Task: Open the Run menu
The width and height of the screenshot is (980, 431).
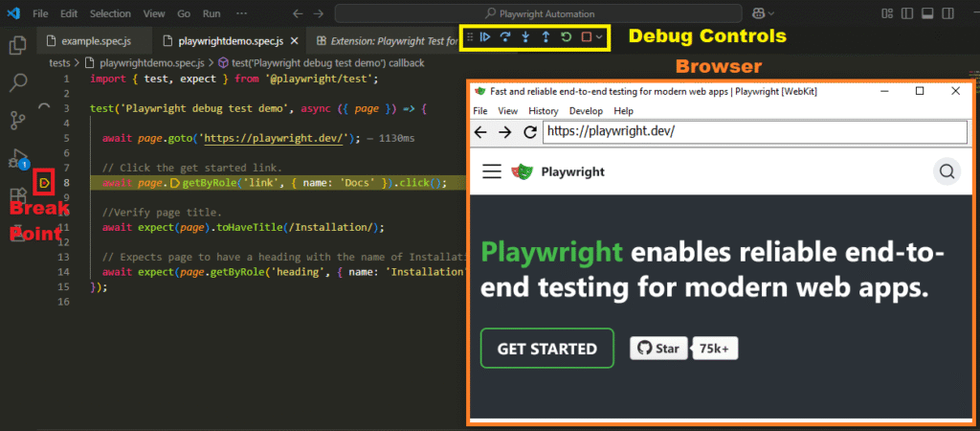Action: [x=212, y=13]
